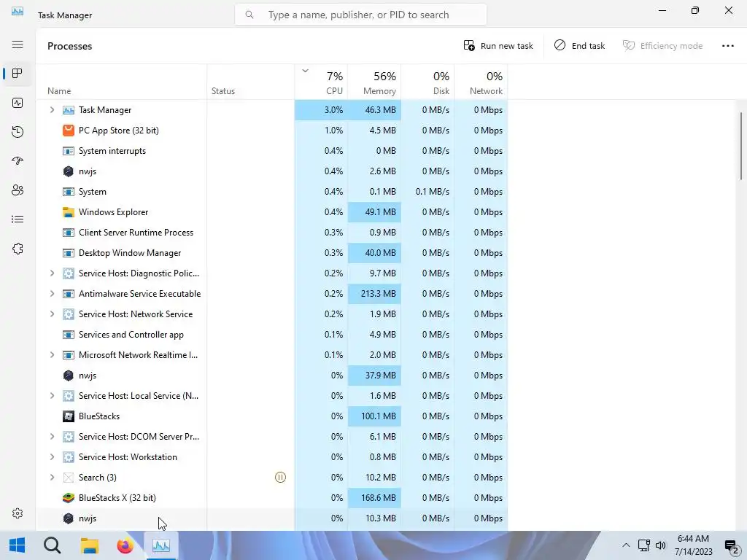Expand the Search (3) process group

tap(52, 477)
